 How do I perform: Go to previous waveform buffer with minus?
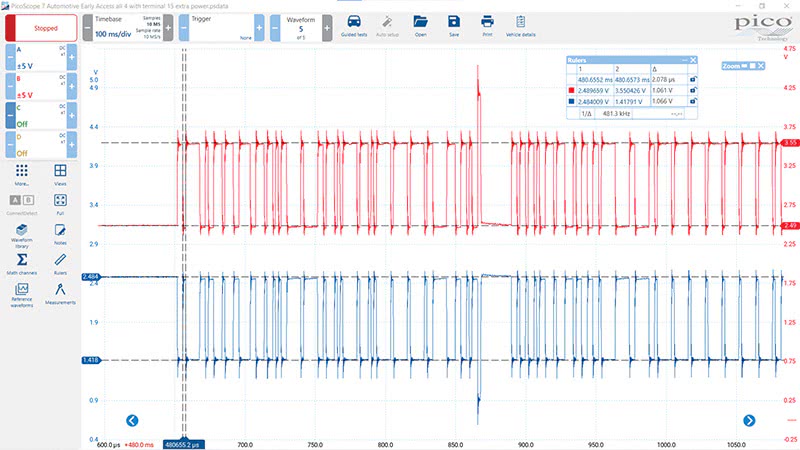[275, 28]
